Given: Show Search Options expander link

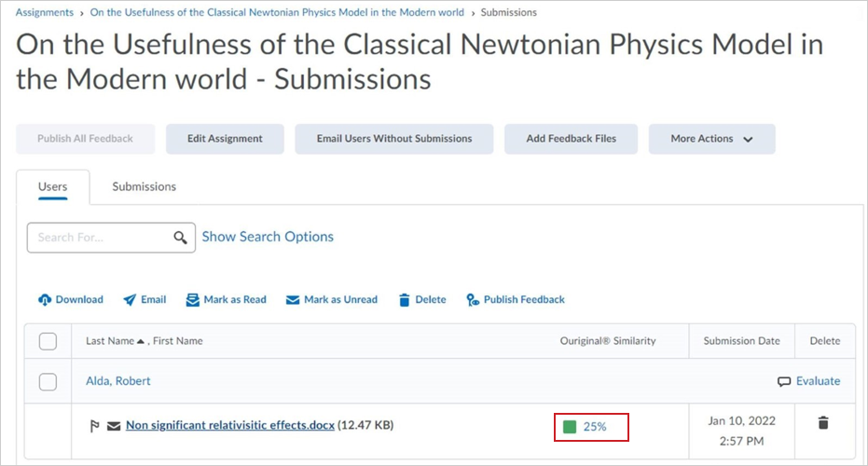Looking at the screenshot, I should (x=268, y=237).
